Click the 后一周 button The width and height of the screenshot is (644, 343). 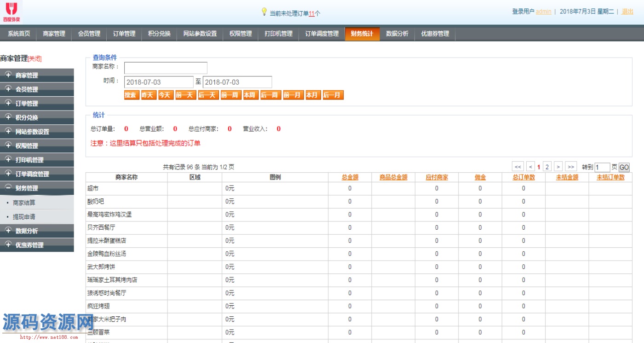pos(270,95)
